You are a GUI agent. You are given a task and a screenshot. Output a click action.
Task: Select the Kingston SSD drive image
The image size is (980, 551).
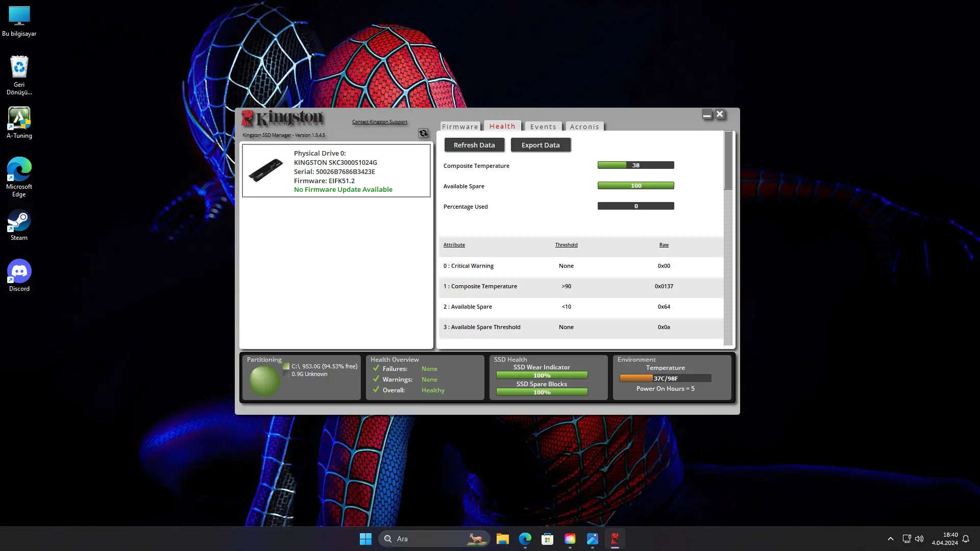[x=266, y=170]
